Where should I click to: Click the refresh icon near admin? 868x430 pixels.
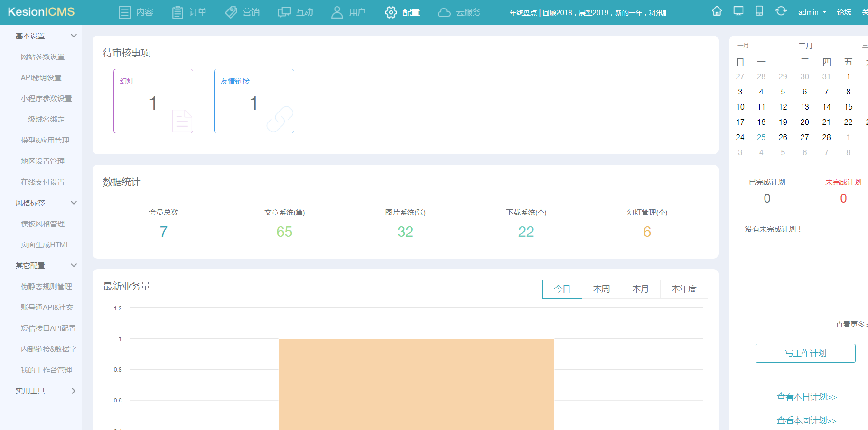pos(781,10)
